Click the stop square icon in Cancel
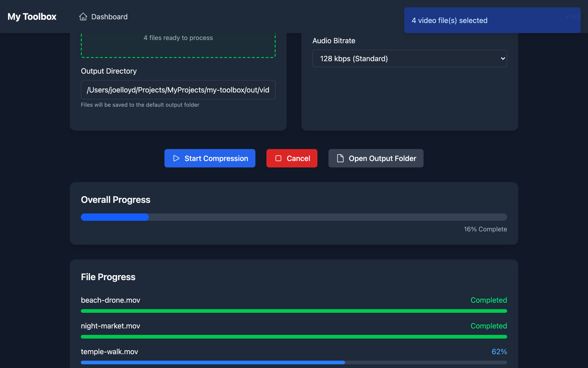 pyautogui.click(x=279, y=158)
